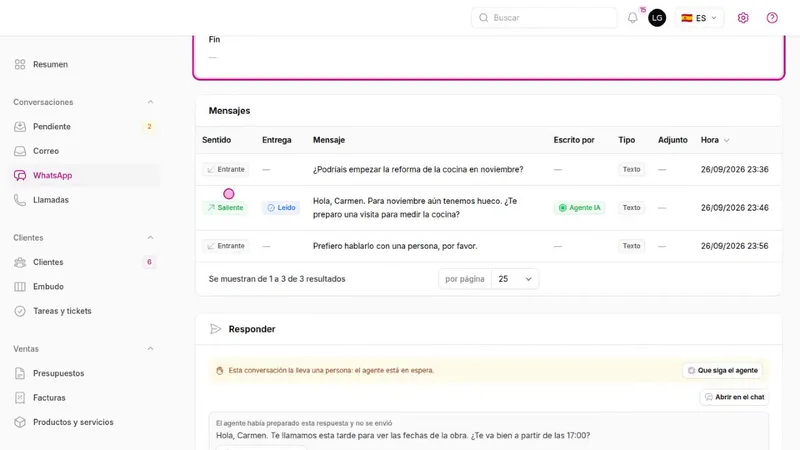Open the 25 per page dropdown

[515, 279]
